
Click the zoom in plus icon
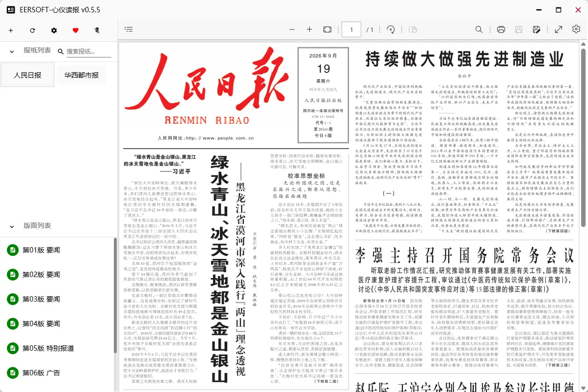coord(309,29)
